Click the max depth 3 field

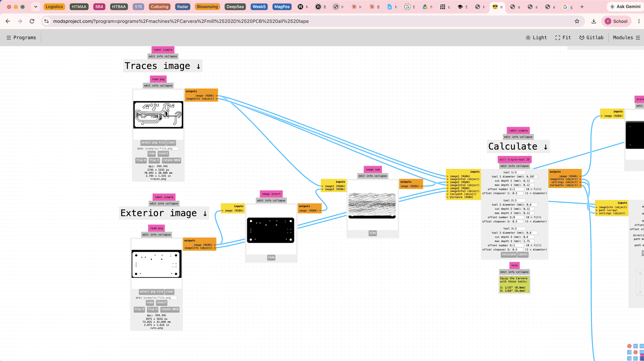coord(528,241)
